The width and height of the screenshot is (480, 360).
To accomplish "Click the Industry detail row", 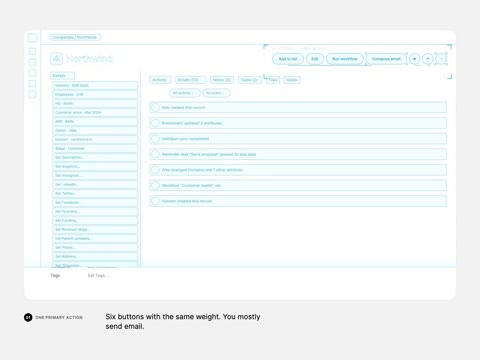I will (x=95, y=86).
